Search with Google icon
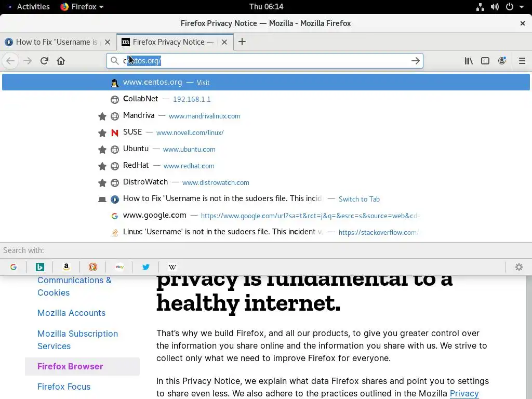 point(13,267)
